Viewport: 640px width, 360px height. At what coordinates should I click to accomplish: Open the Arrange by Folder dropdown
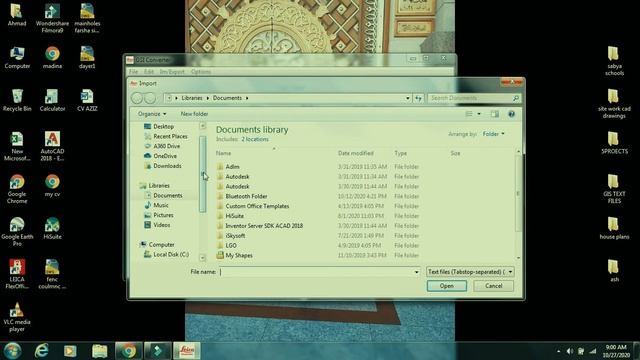pos(493,134)
